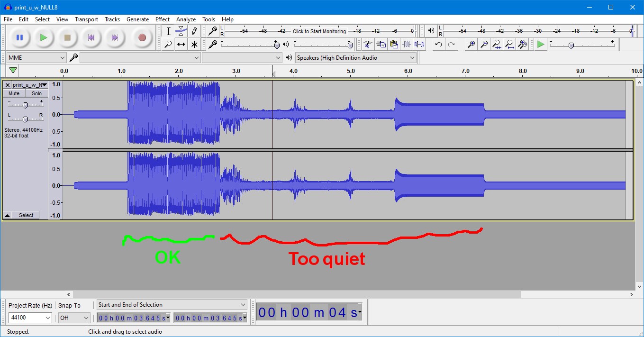Select the Selection (I-beam) tool

tap(168, 31)
